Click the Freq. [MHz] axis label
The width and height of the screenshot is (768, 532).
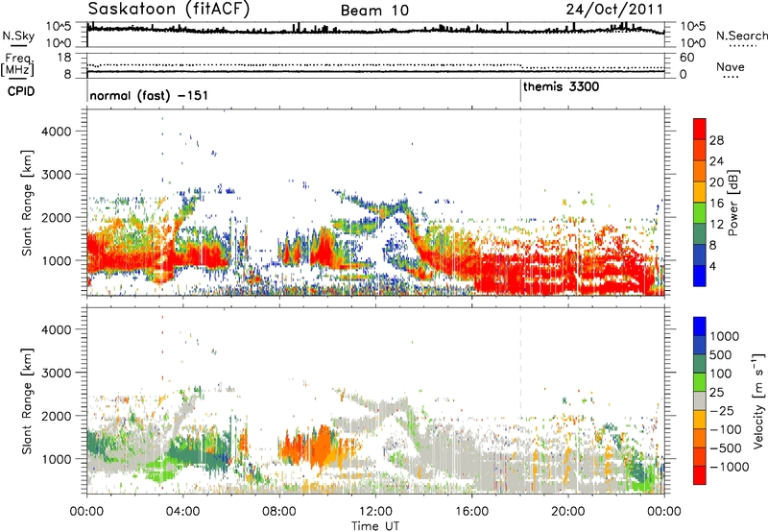tap(17, 64)
